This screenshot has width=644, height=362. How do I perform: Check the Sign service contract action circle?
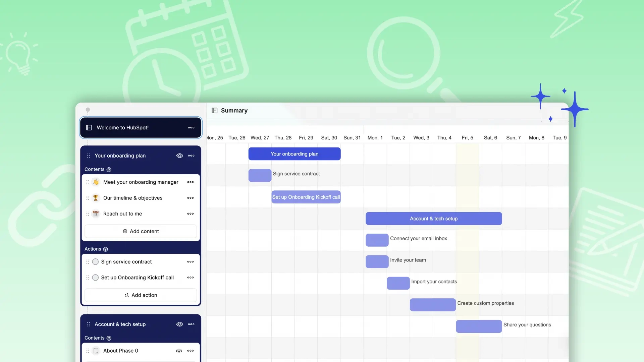pyautogui.click(x=95, y=261)
